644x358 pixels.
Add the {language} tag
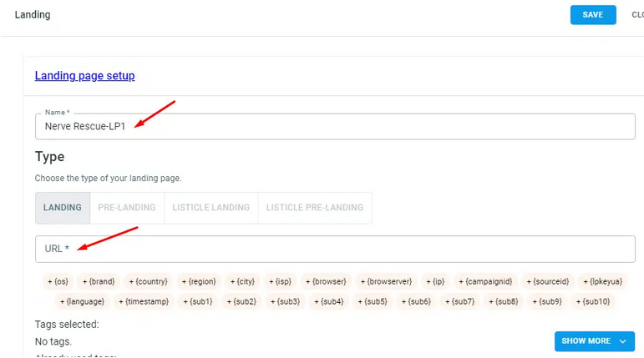pyautogui.click(x=82, y=302)
